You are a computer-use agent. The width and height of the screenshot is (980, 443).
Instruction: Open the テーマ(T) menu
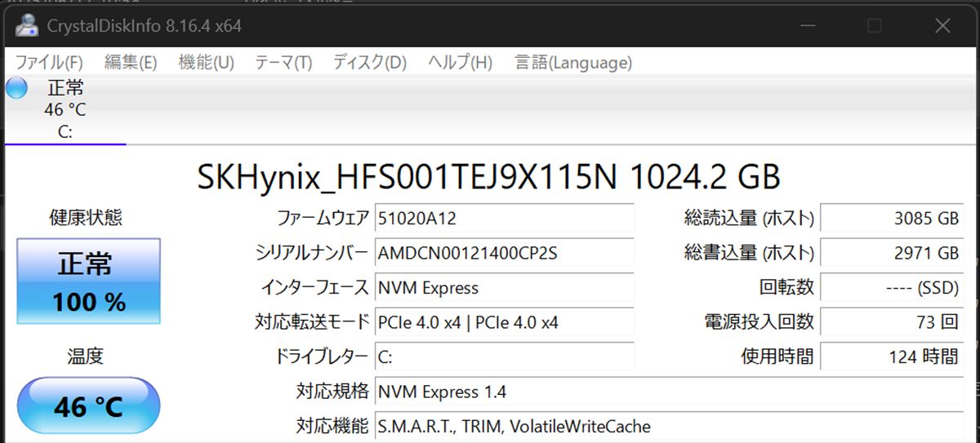(x=283, y=62)
